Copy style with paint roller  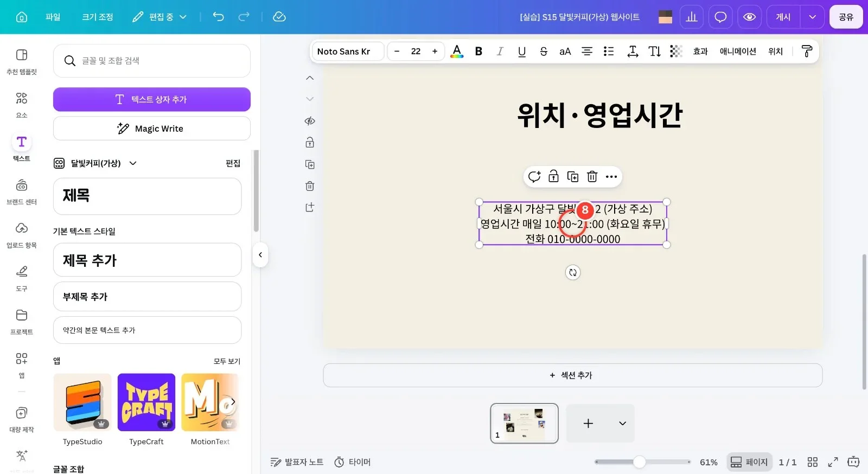[807, 52]
